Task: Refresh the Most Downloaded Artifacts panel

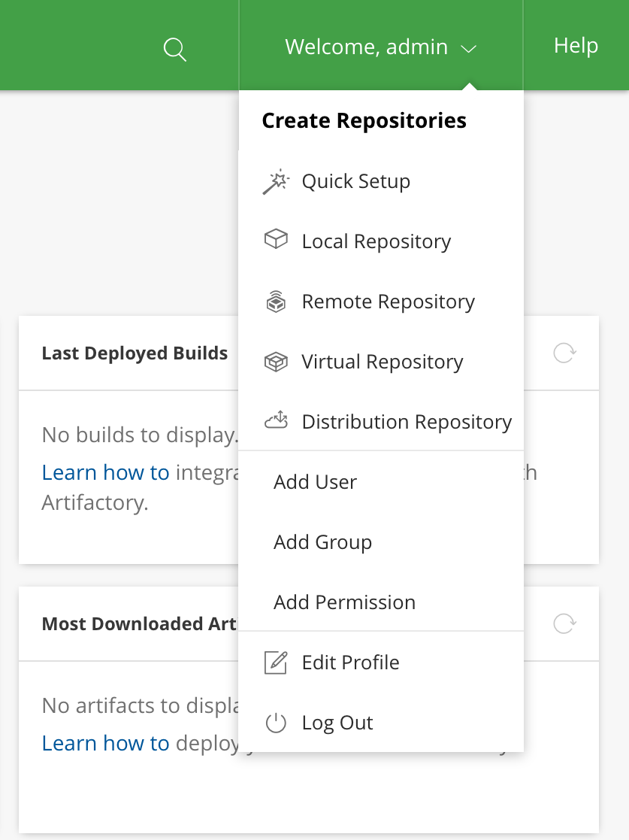Action: coord(564,624)
